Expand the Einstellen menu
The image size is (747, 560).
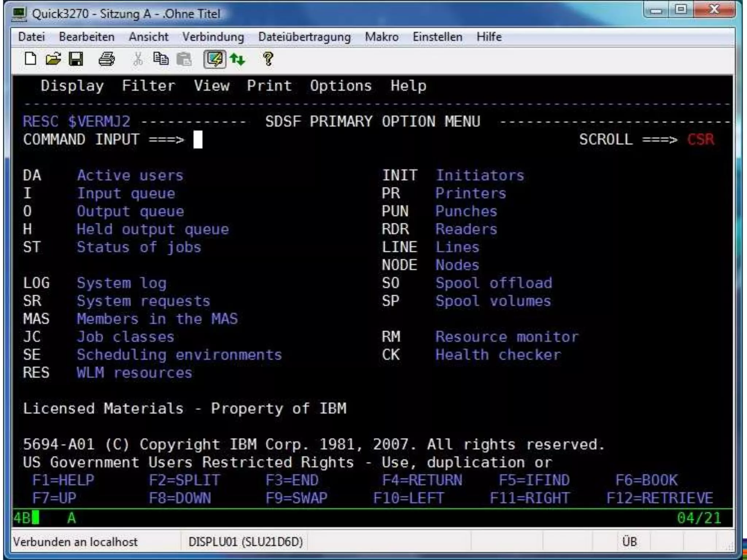(x=437, y=37)
